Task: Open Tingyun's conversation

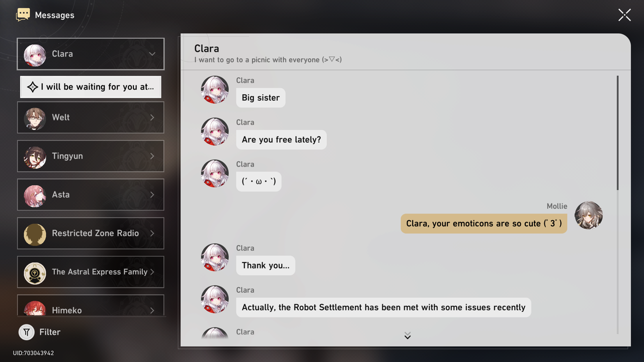Action: (91, 156)
